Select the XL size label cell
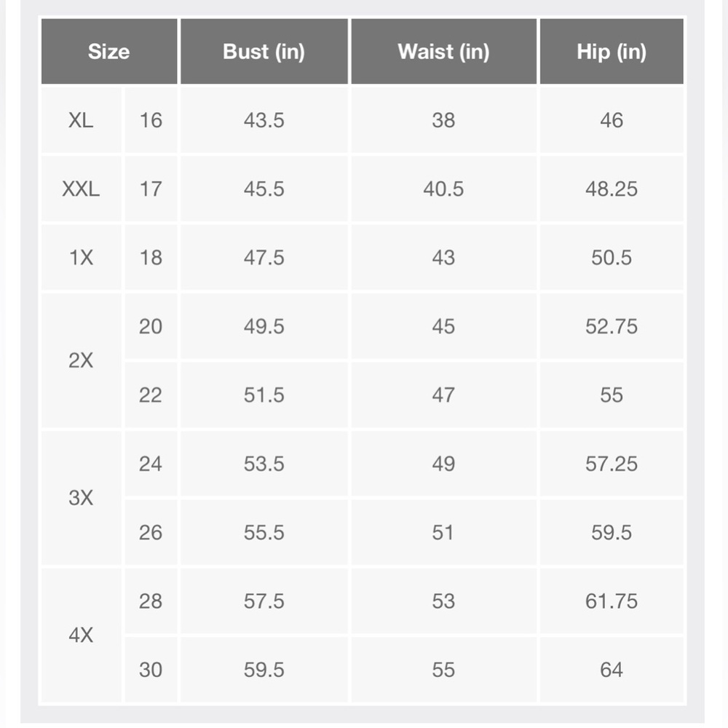The image size is (728, 728). coord(81,120)
